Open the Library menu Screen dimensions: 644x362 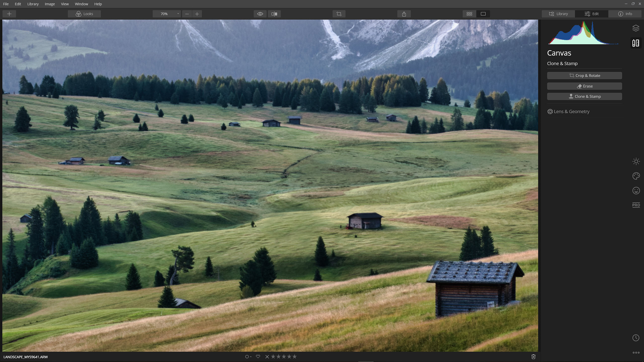point(33,4)
